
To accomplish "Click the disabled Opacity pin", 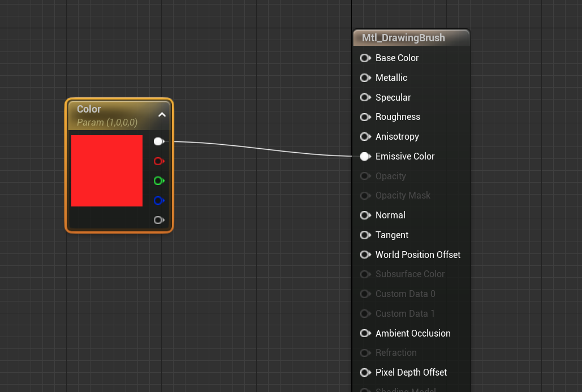I will click(x=365, y=176).
